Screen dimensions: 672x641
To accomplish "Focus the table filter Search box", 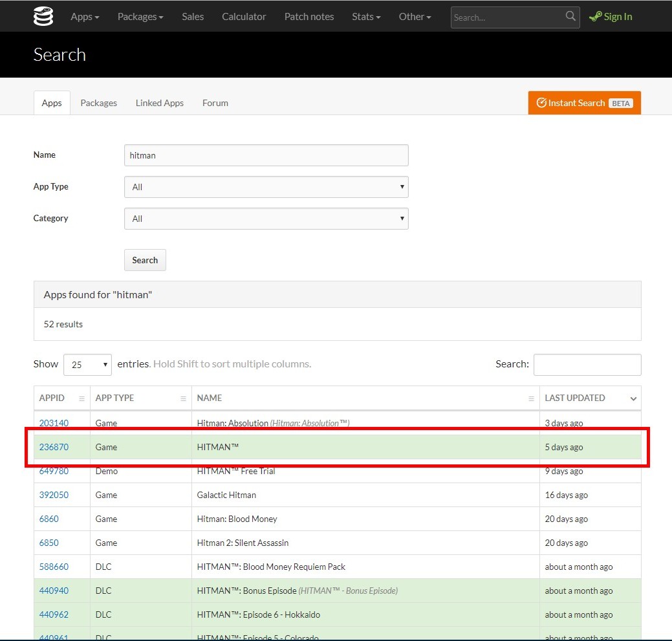I will click(587, 365).
